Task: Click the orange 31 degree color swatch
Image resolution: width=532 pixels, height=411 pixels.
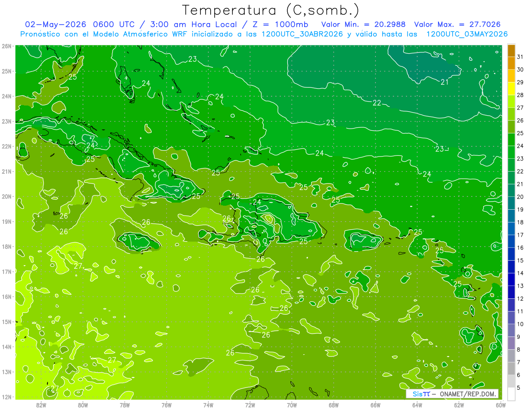Action: tap(511, 51)
